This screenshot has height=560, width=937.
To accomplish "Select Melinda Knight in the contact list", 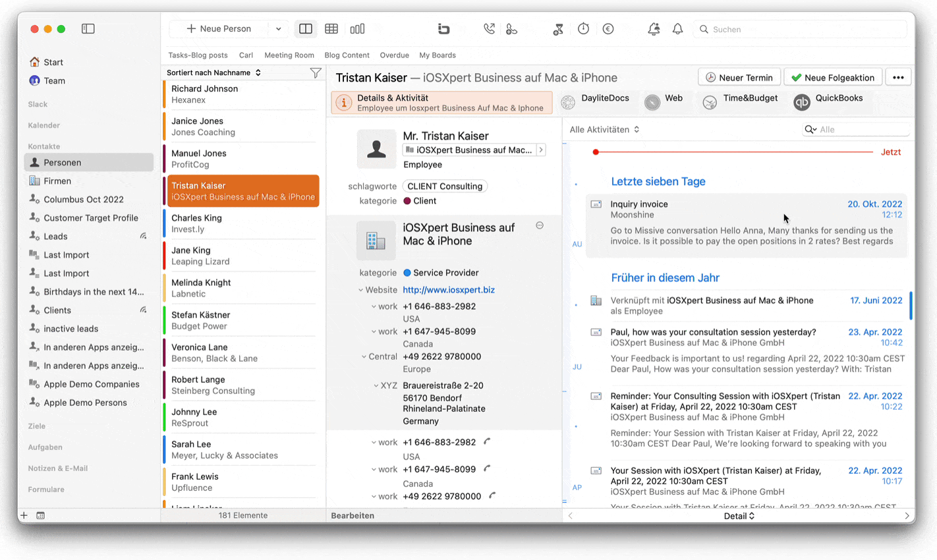I will pyautogui.click(x=241, y=288).
